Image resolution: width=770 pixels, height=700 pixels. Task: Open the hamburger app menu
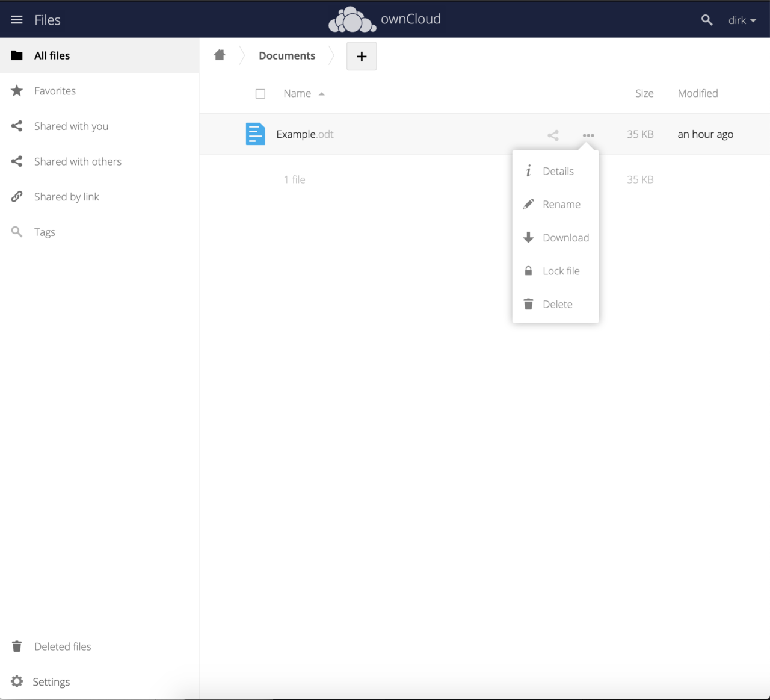pos(17,20)
